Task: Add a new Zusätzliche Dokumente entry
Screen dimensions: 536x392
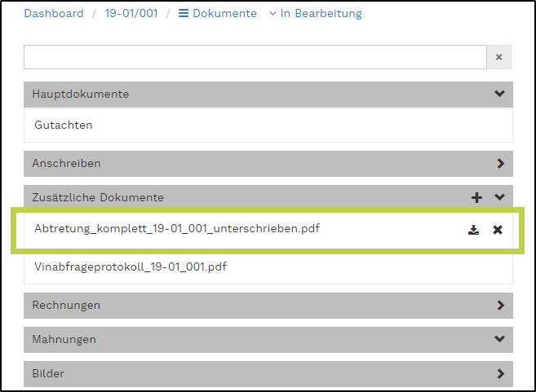Action: pyautogui.click(x=477, y=197)
